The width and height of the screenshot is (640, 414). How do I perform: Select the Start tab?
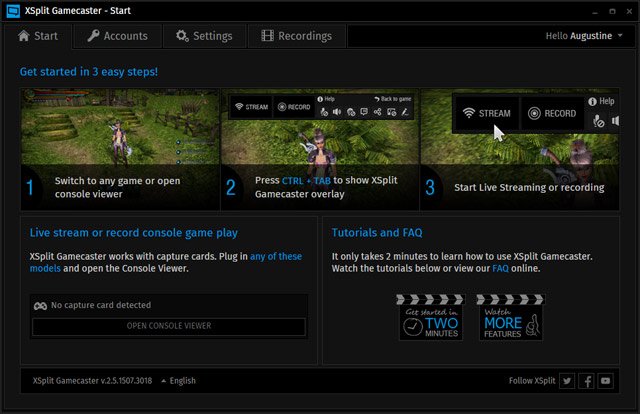tap(39, 36)
